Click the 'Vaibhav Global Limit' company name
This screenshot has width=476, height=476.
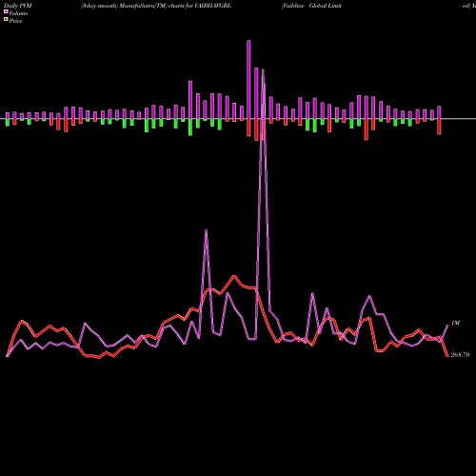click(x=311, y=6)
